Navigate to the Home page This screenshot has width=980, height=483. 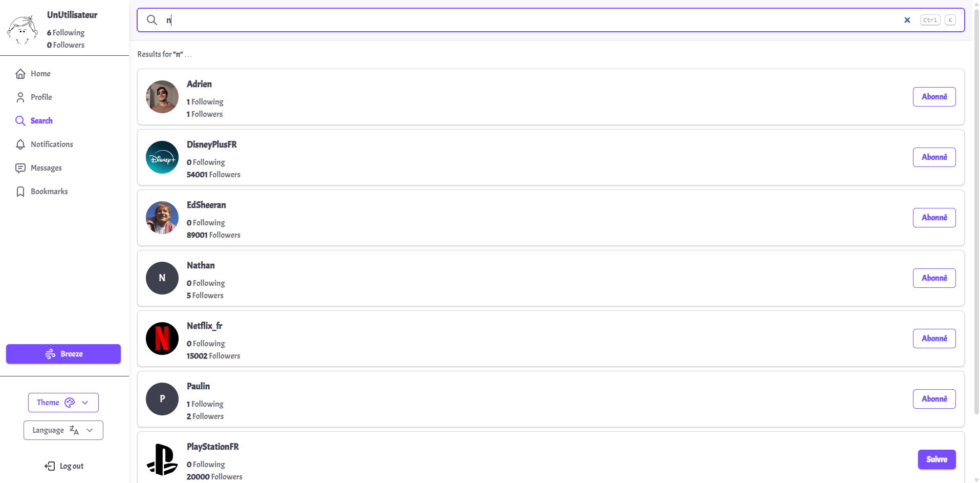[40, 74]
